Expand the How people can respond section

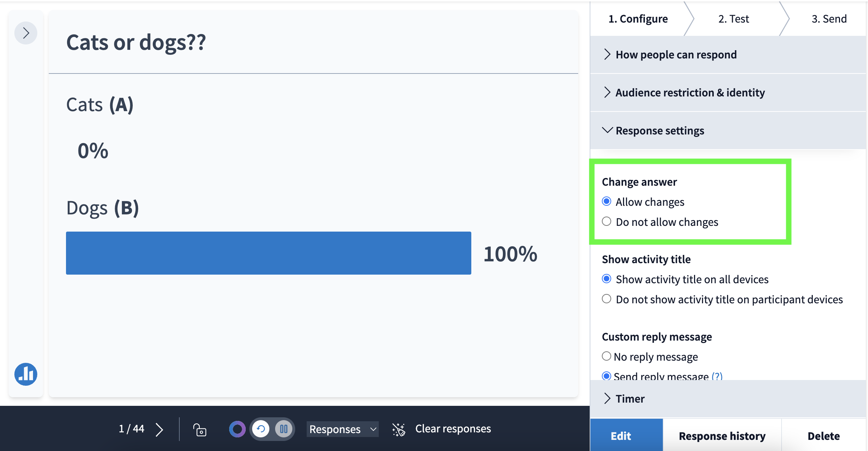click(x=676, y=54)
